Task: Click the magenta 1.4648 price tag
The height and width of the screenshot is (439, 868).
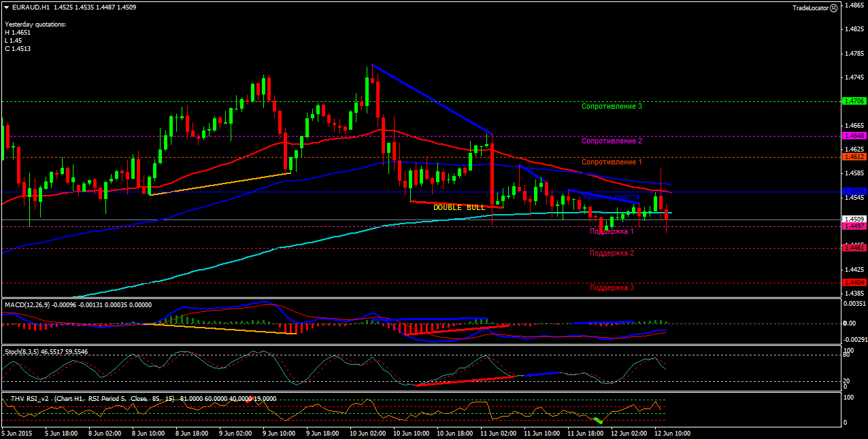Action: [854, 136]
